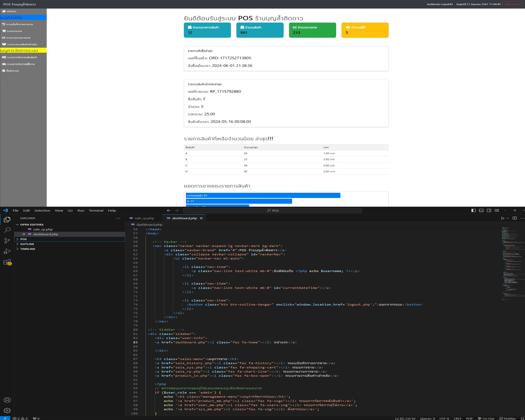The height and width of the screenshot is (420, 525).
Task: Toggle the bottom panel layout icon
Action: pyautogui.click(x=481, y=210)
